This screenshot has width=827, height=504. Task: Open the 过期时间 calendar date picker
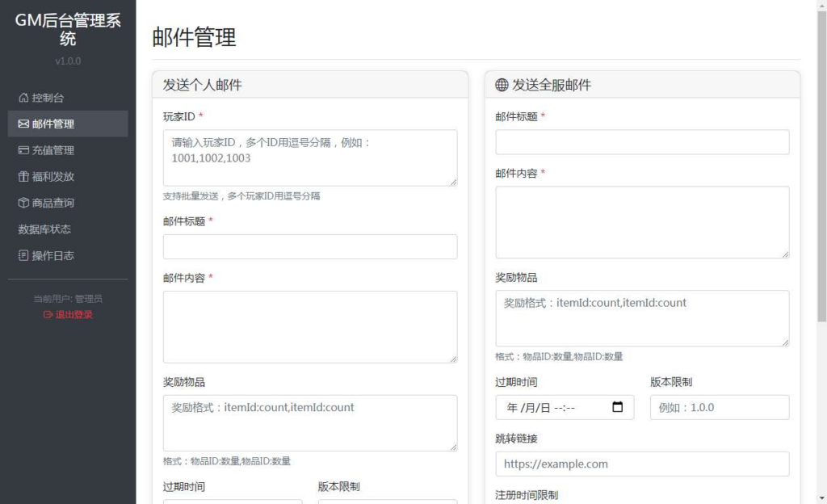(x=619, y=407)
